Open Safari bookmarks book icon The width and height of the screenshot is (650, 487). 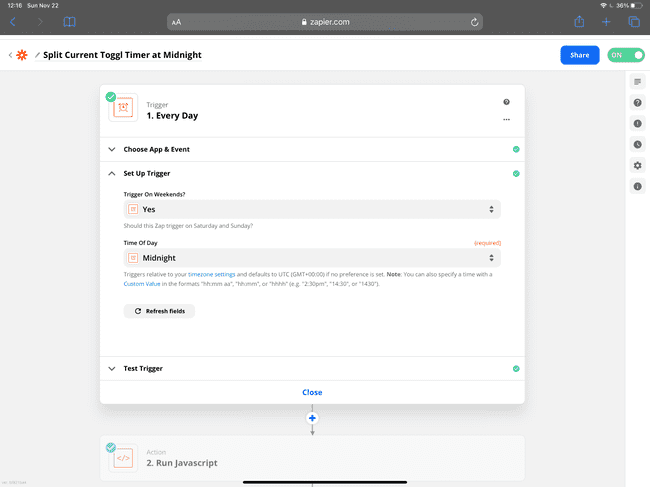coord(69,22)
